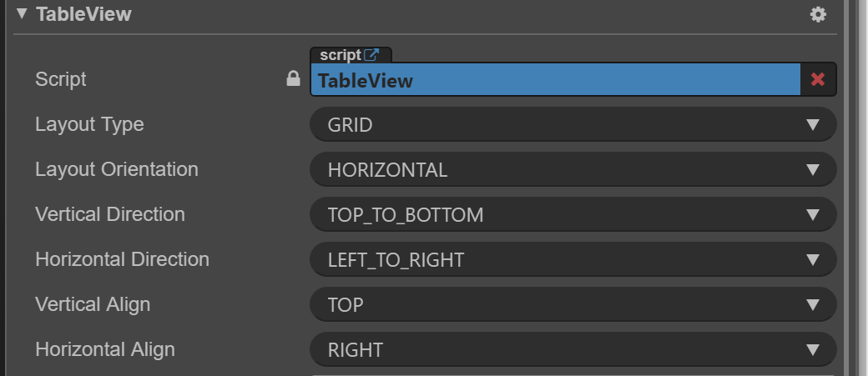Screen dimensions: 868x376
Task: Remove the TableView script with red X
Action: [818, 80]
